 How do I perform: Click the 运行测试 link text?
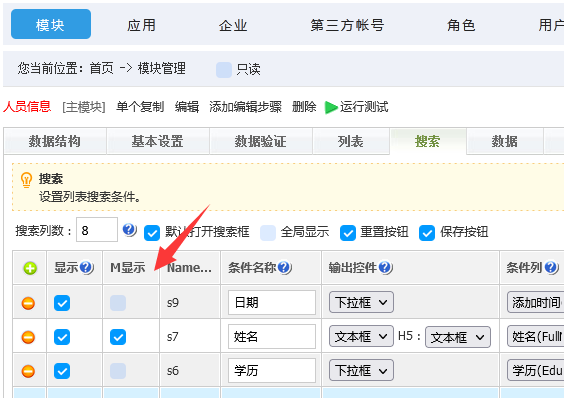[x=364, y=107]
